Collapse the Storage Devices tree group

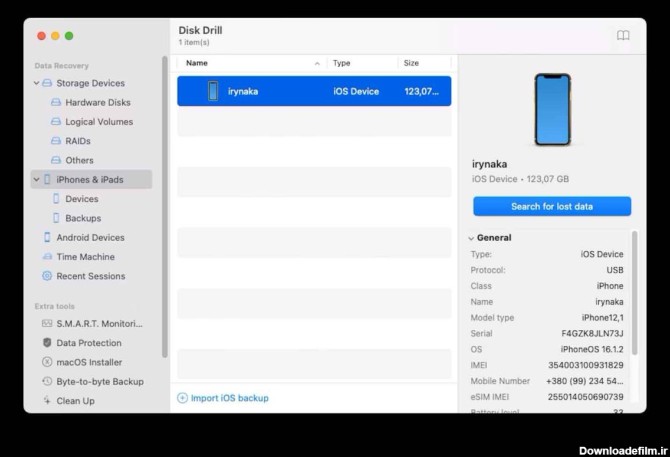click(x=36, y=84)
